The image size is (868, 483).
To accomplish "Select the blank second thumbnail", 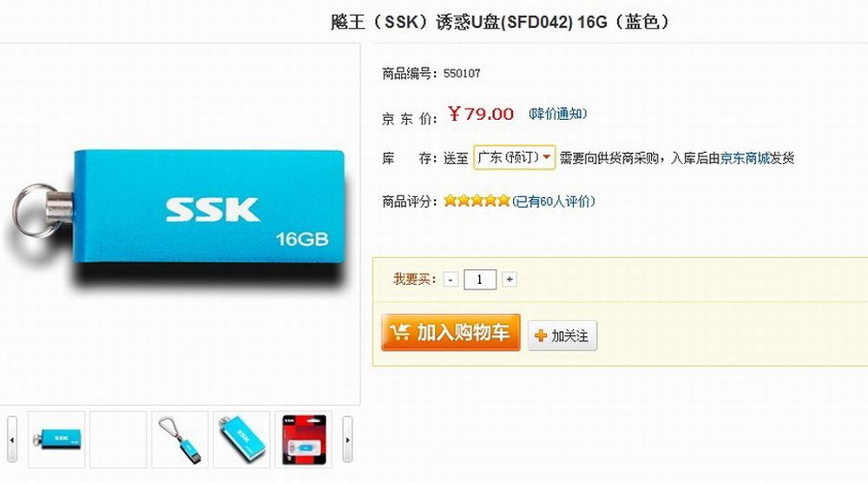I will (x=118, y=440).
